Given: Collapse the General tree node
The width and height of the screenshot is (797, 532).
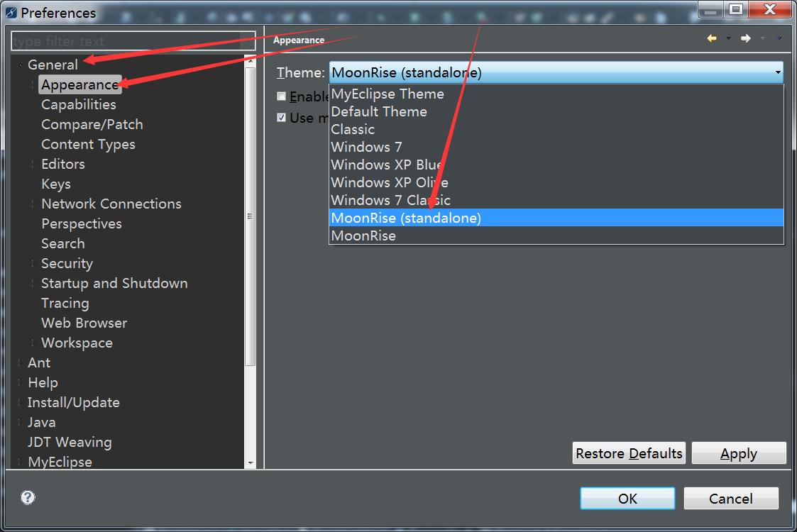Looking at the screenshot, I should [x=20, y=65].
